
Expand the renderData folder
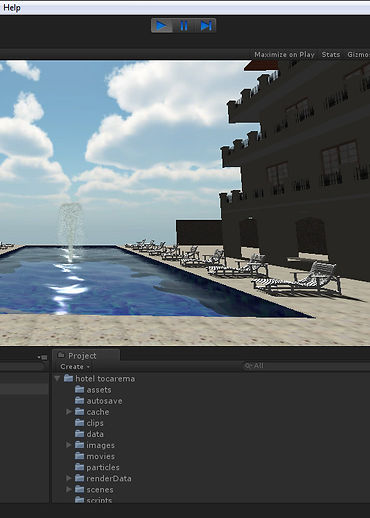pyautogui.click(x=69, y=478)
